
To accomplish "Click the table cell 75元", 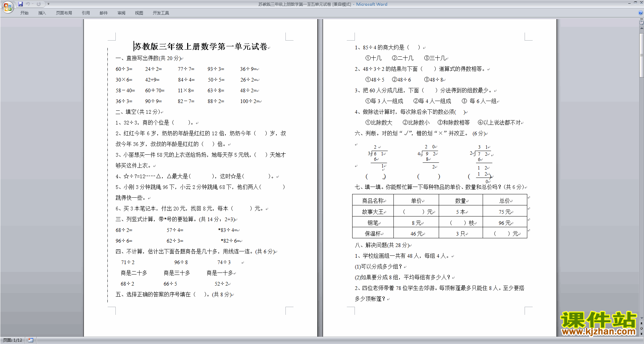I will pyautogui.click(x=504, y=212).
